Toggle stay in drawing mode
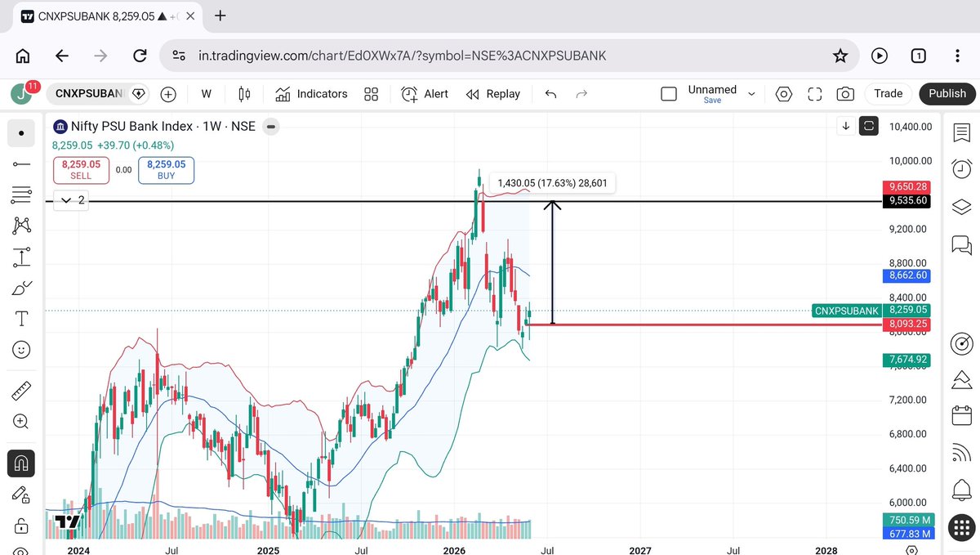Image resolution: width=980 pixels, height=555 pixels. click(21, 495)
